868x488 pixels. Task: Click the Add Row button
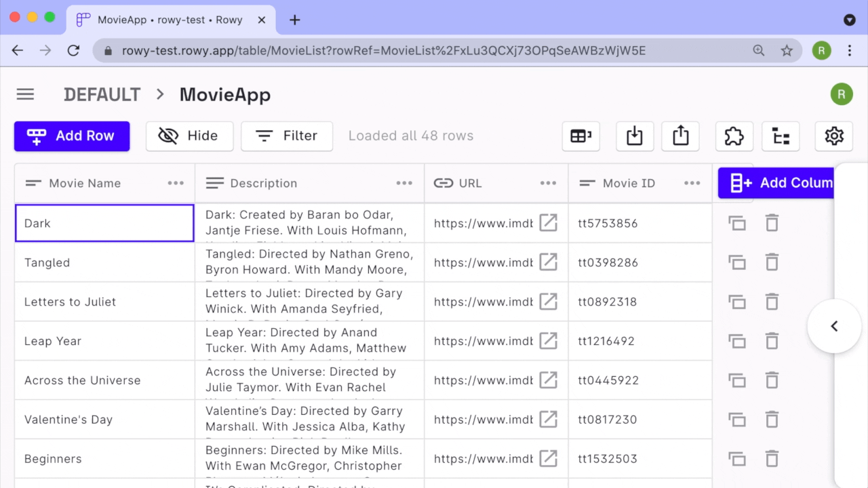[x=72, y=136]
